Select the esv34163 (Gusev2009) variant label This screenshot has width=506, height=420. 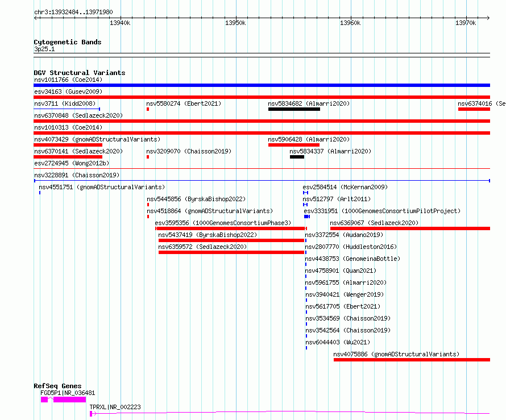coord(68,92)
